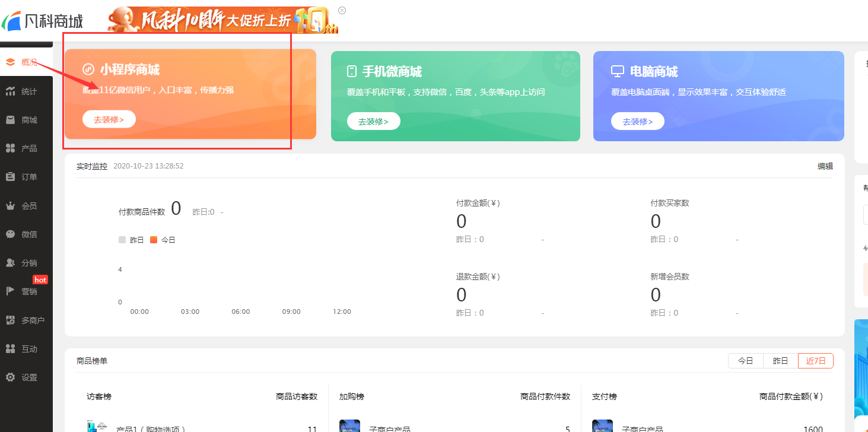Click the 商城 shop icon

point(10,120)
